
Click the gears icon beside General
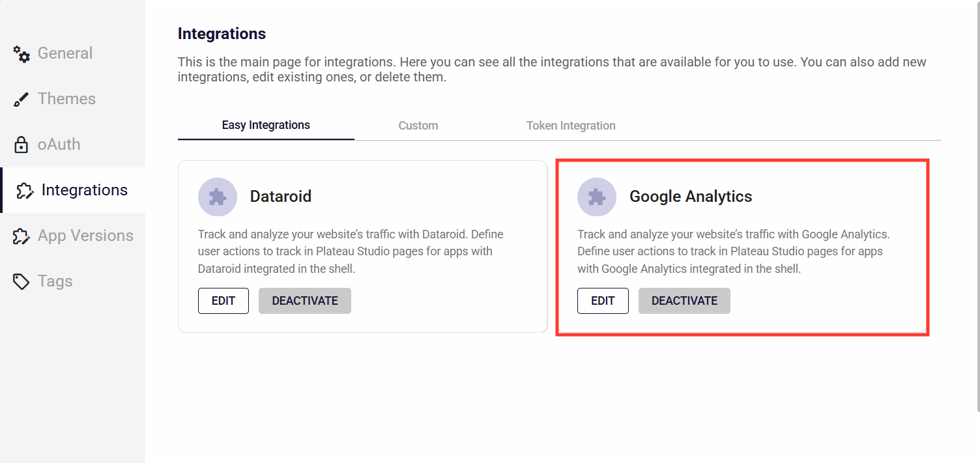tap(22, 54)
